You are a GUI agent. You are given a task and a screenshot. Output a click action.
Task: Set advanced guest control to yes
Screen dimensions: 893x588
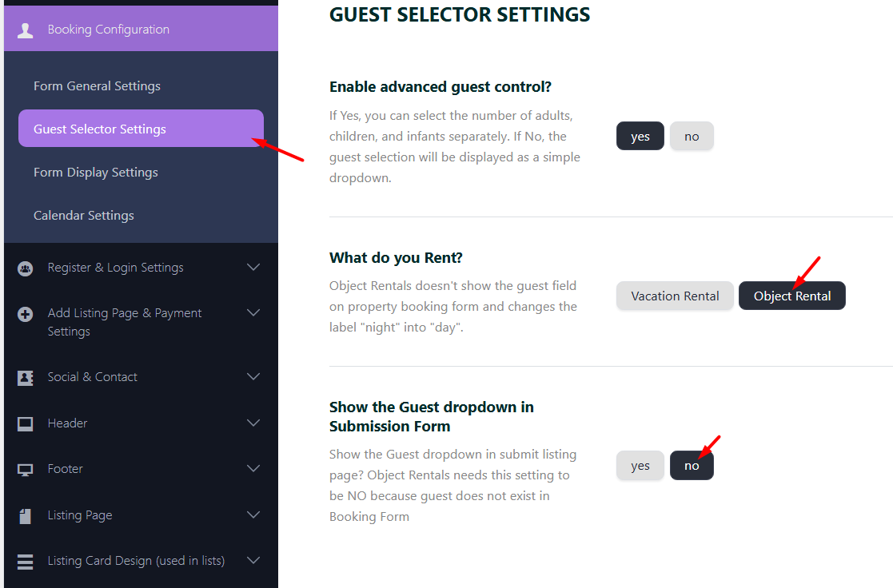click(x=640, y=137)
